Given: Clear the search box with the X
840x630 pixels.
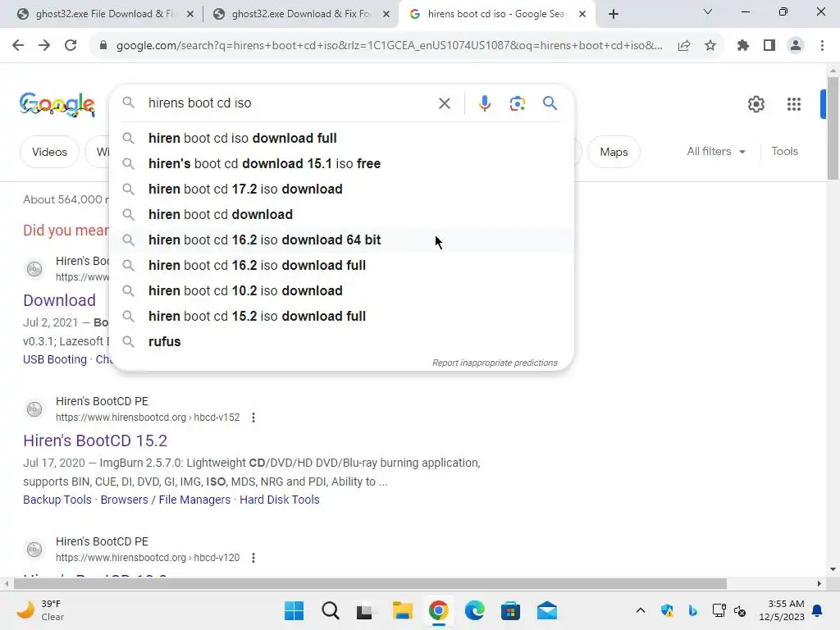Looking at the screenshot, I should coord(445,103).
